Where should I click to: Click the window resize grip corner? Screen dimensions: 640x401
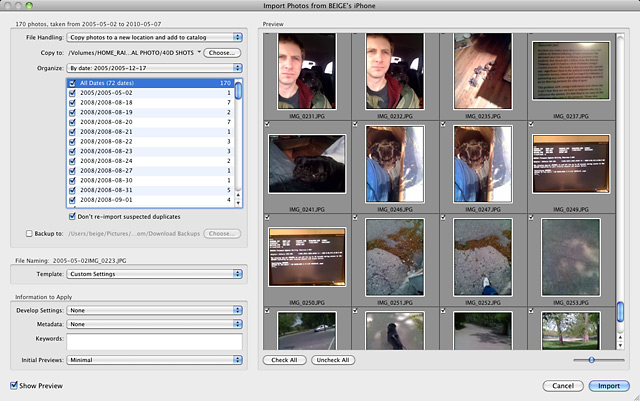[636, 397]
